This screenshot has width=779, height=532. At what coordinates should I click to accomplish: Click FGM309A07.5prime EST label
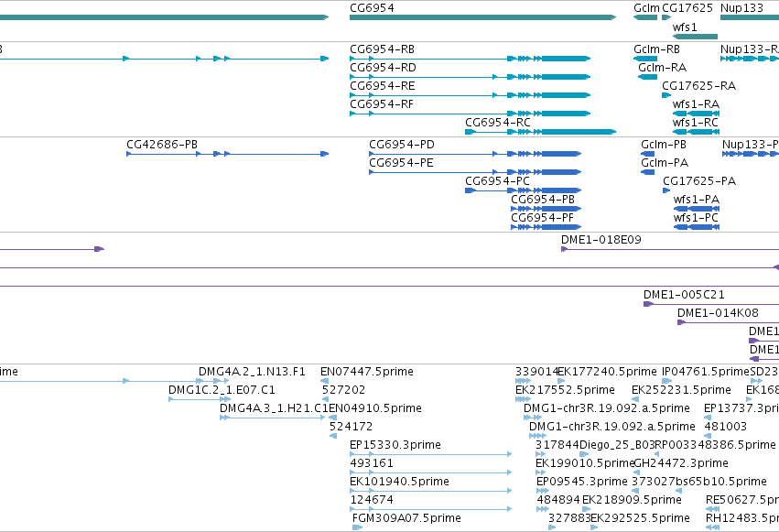click(406, 518)
